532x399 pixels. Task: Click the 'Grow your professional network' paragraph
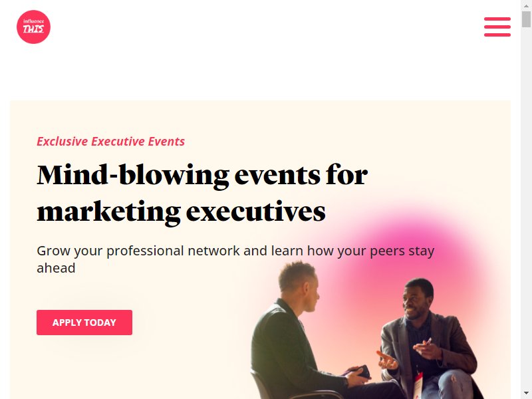point(235,259)
